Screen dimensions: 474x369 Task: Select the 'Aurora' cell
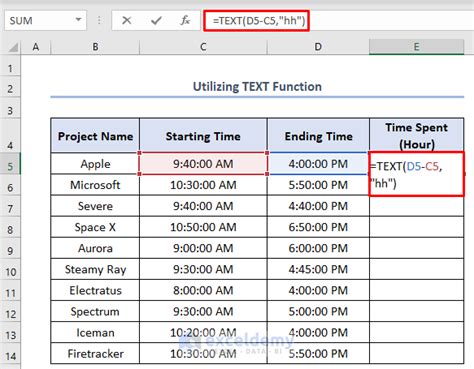point(95,248)
